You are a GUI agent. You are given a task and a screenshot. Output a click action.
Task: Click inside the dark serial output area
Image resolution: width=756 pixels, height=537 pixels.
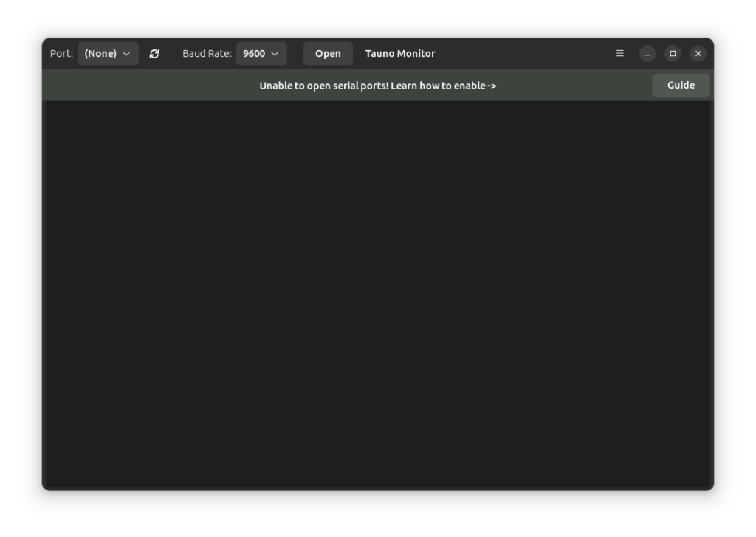click(x=378, y=295)
